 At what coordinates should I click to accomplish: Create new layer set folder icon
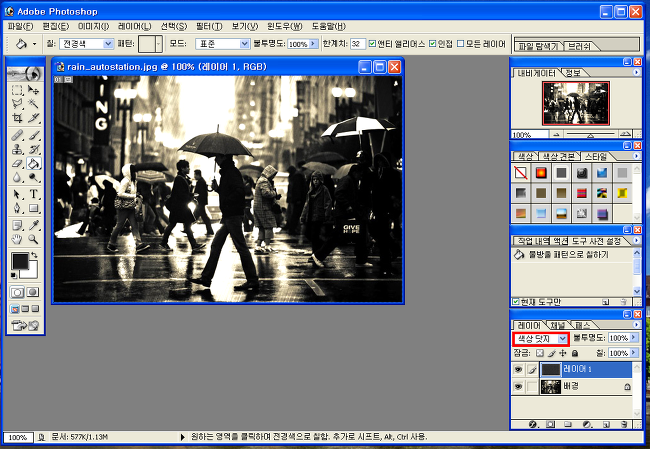coord(568,424)
